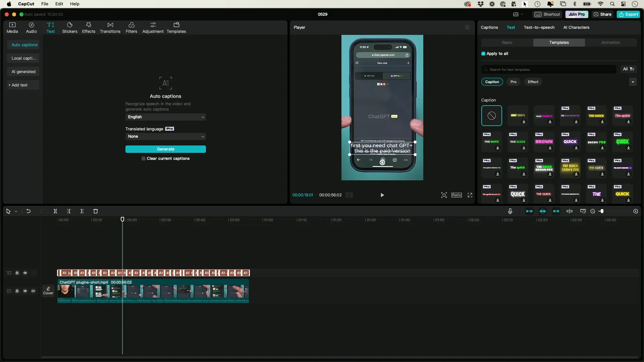Filter templates by Pro tag

pyautogui.click(x=513, y=82)
